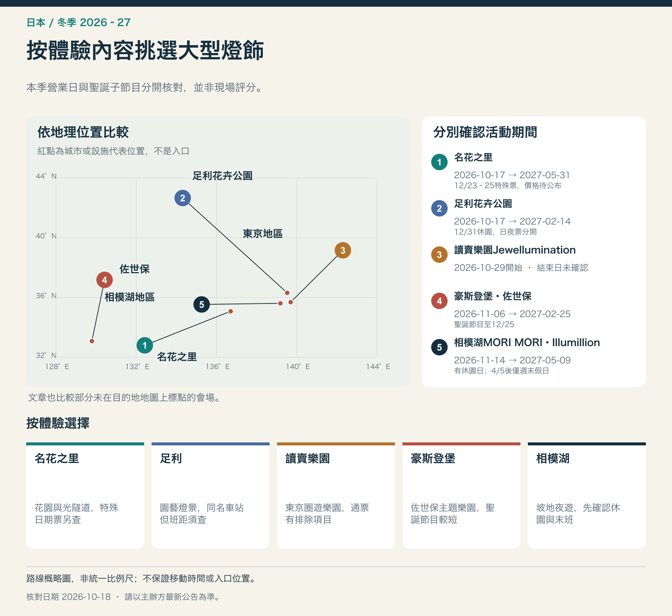Click date range 2026-11-06 → 2027-02-25

tap(512, 314)
